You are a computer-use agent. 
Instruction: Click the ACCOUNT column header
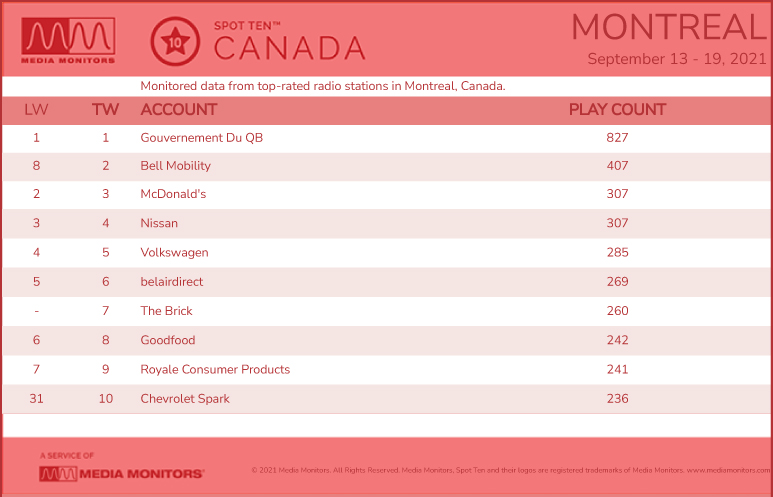tap(178, 109)
